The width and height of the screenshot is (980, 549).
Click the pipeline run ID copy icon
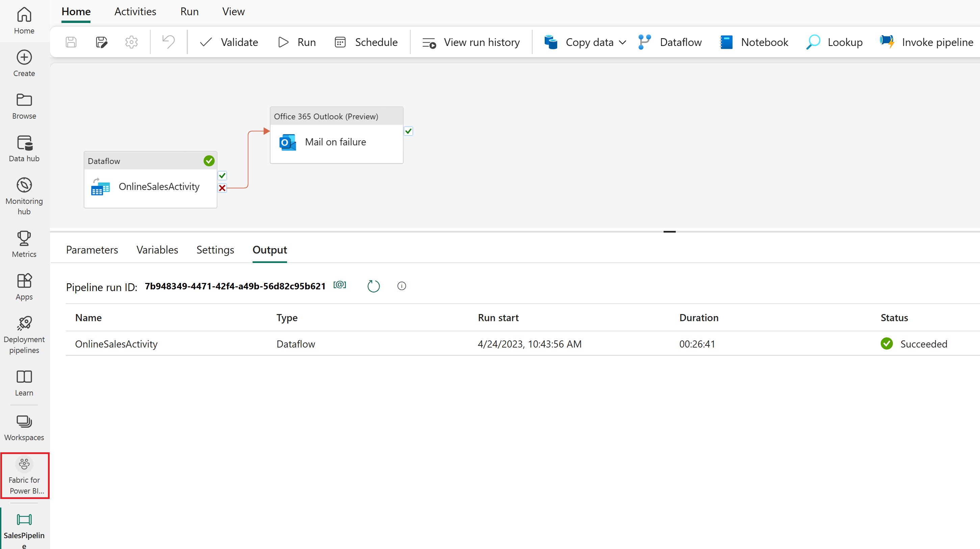point(339,286)
